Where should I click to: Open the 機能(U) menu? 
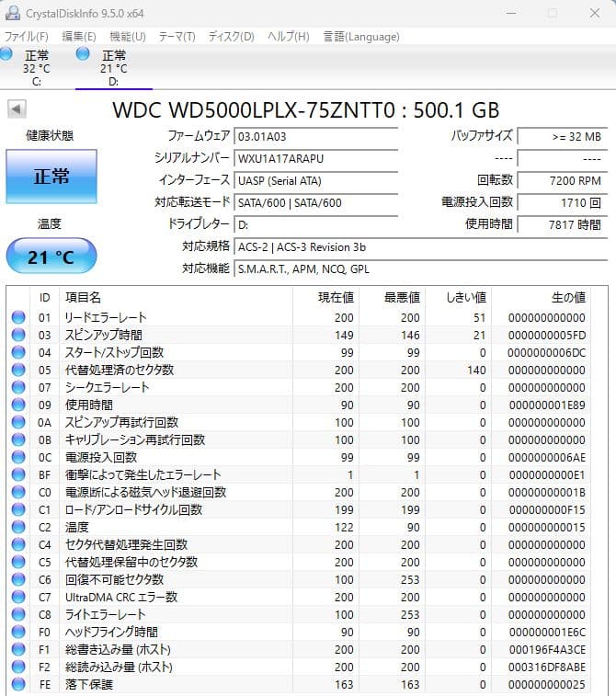coord(128,37)
